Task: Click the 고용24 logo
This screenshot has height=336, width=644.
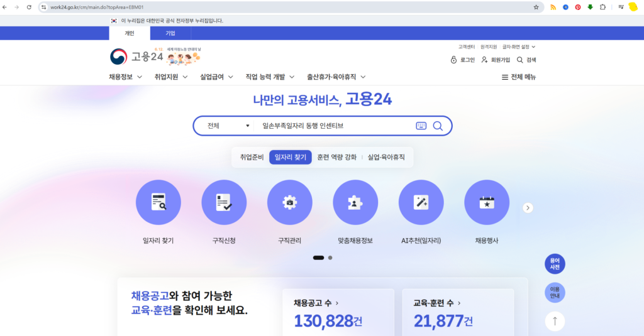Action: point(136,57)
